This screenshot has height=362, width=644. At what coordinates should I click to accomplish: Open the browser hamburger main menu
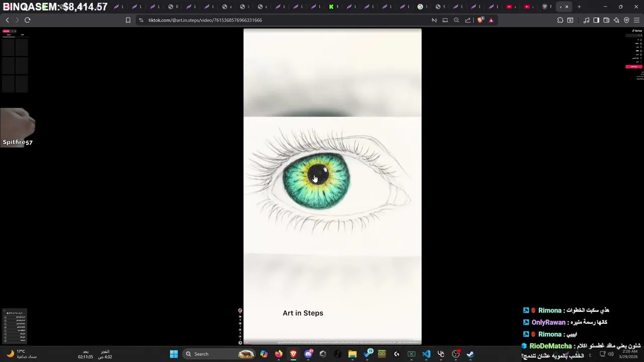coord(636,20)
